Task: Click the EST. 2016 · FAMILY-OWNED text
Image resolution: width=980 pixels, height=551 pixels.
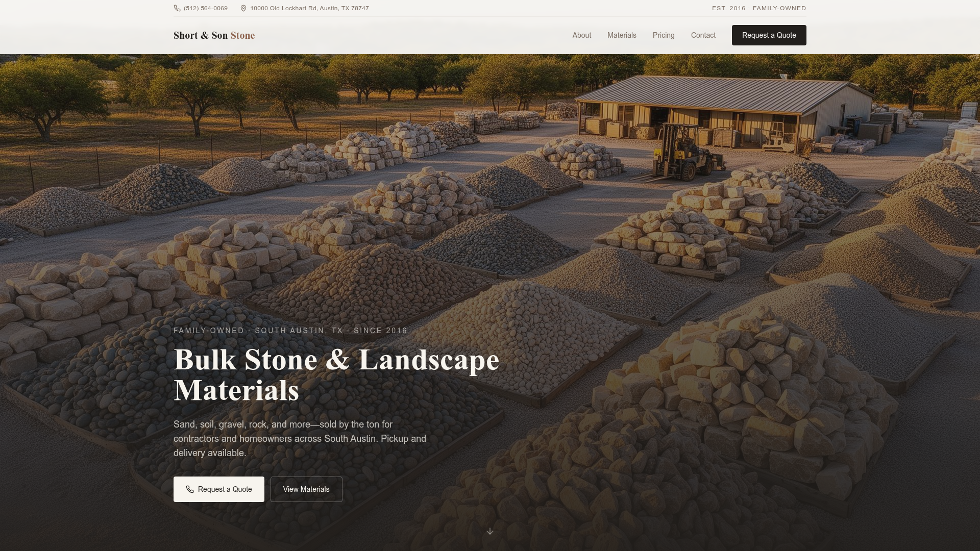Action: [759, 8]
